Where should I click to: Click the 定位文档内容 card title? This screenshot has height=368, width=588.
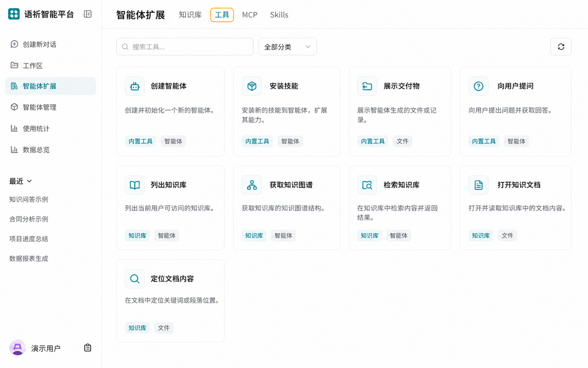coord(172,279)
